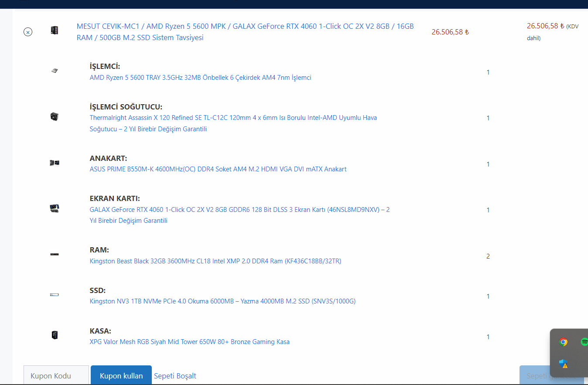Image resolution: width=588 pixels, height=385 pixels.
Task: Click the quantity 1 in the KASA row
Action: (x=488, y=337)
